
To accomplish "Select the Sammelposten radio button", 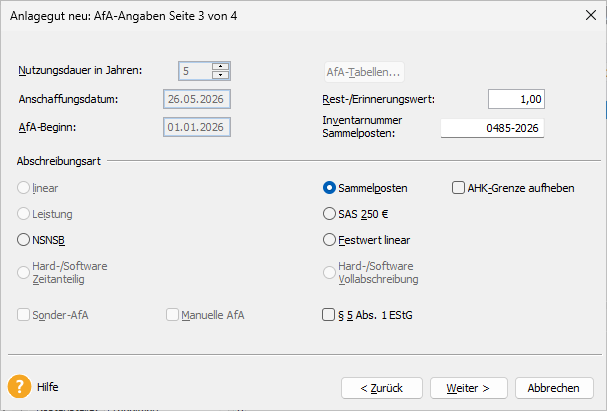I will pyautogui.click(x=330, y=188).
